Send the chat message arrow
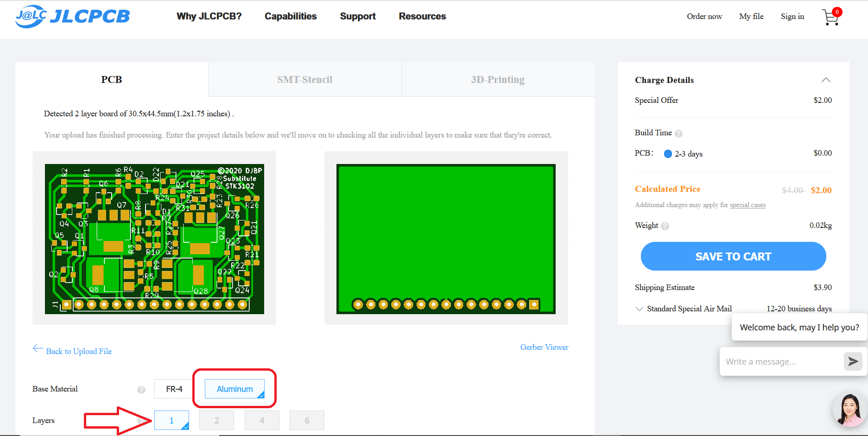 pyautogui.click(x=853, y=361)
